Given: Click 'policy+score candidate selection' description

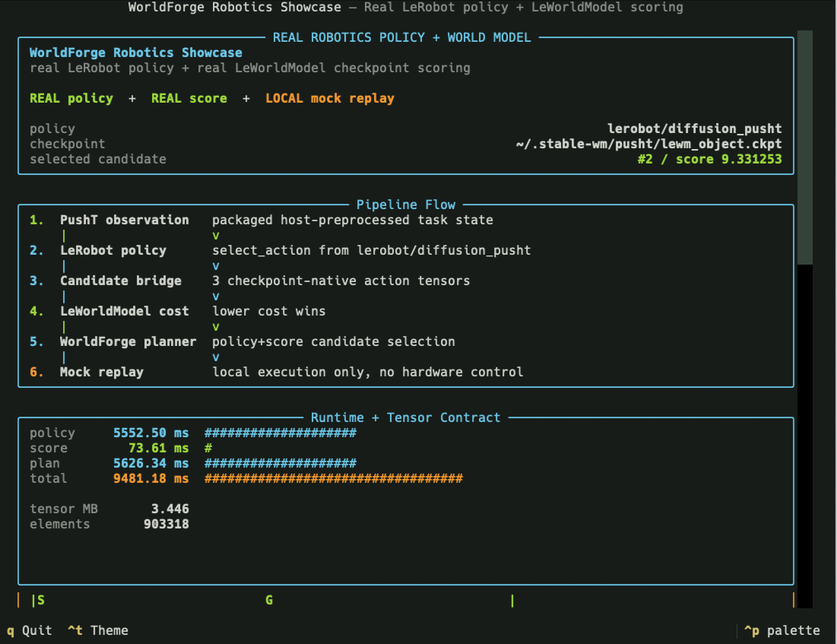Looking at the screenshot, I should click(x=334, y=341).
